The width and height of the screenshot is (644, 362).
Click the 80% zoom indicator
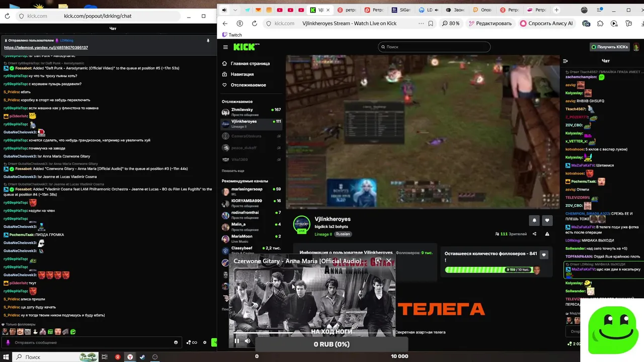pyautogui.click(x=451, y=23)
